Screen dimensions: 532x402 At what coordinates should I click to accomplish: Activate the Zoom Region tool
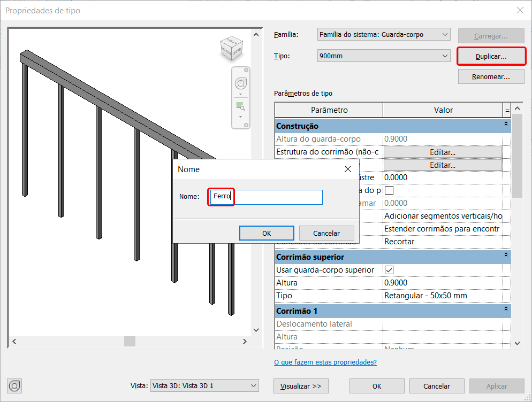click(241, 106)
